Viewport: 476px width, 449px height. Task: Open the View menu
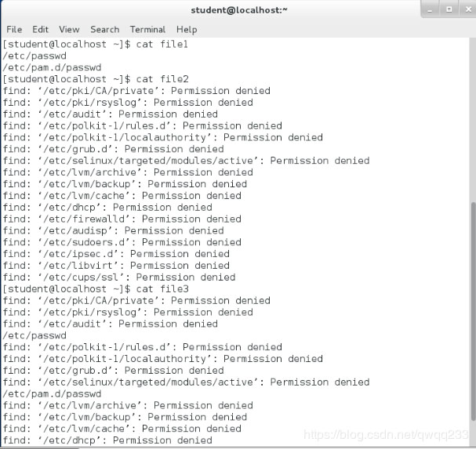(69, 29)
